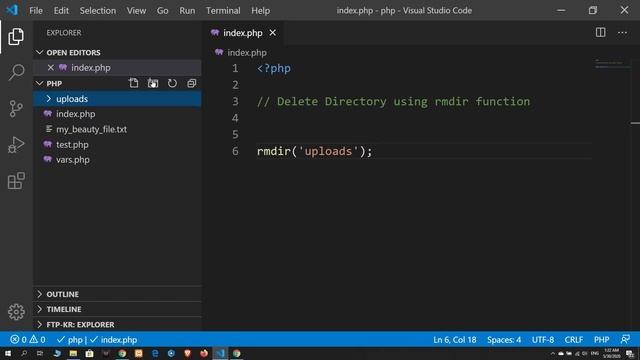
Task: Open the Terminal menu
Action: [223, 11]
